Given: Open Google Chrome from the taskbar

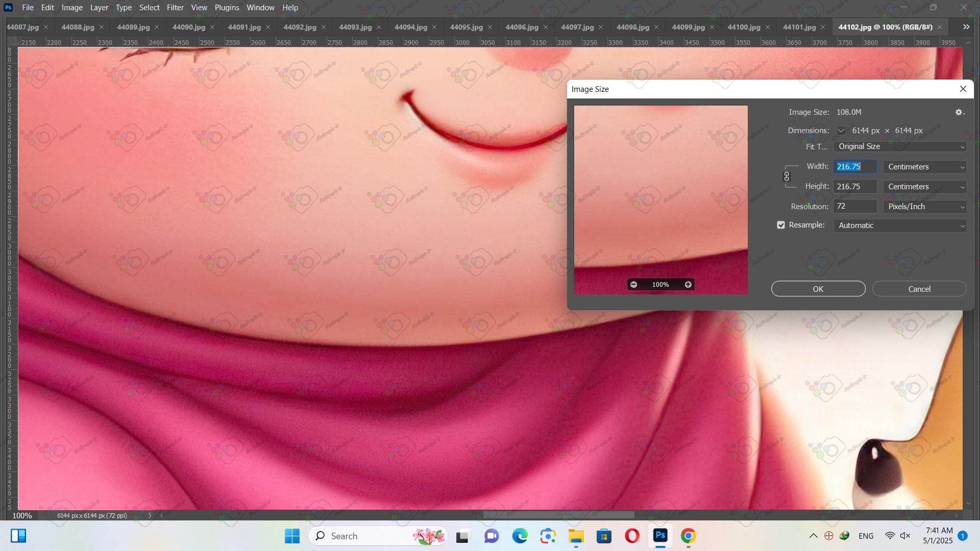Looking at the screenshot, I should (688, 536).
